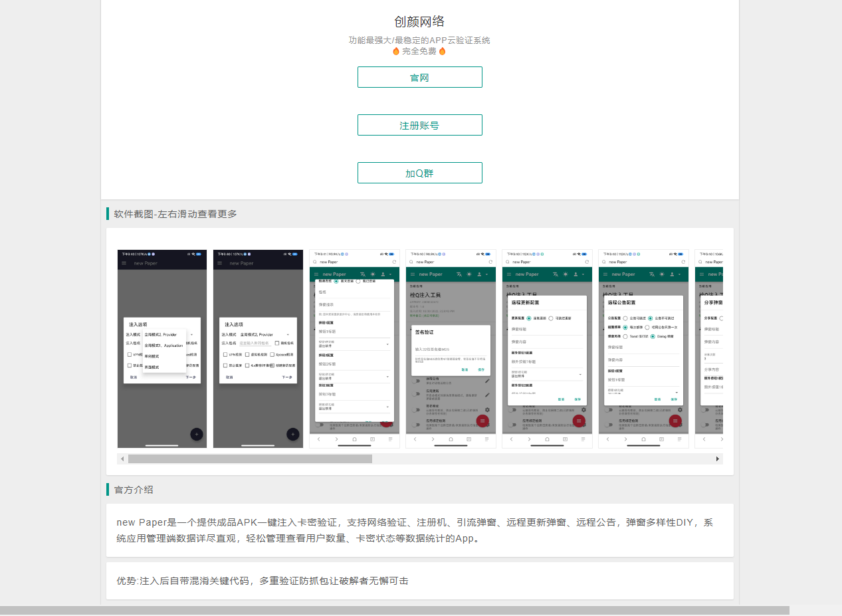Click the gallery scrollbar right arrow
The height and width of the screenshot is (616, 842).
tap(718, 459)
